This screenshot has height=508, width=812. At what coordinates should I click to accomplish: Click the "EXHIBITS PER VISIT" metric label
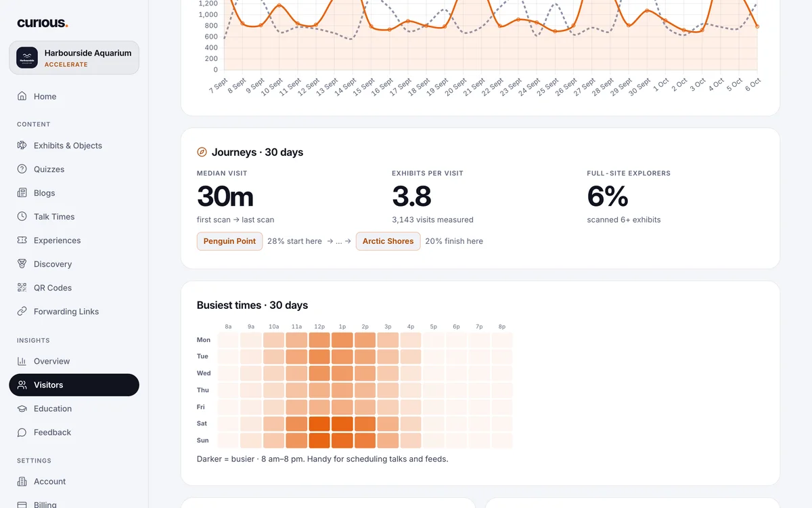[428, 173]
